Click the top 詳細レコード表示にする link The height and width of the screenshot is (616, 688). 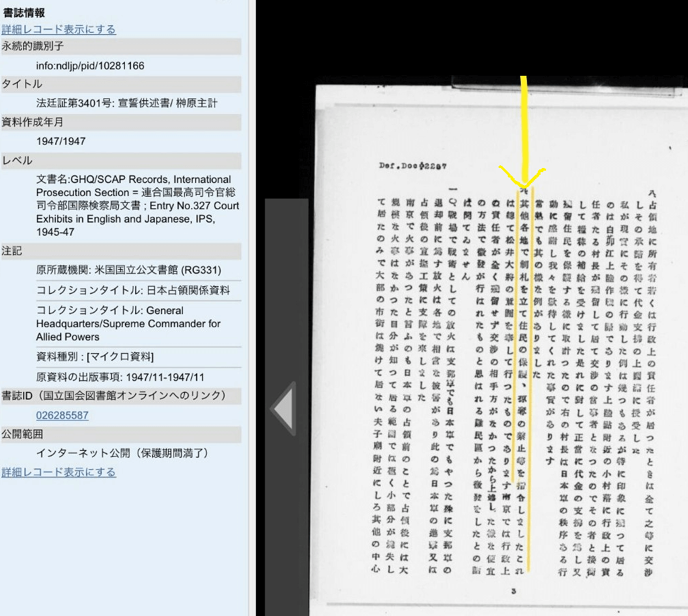(59, 29)
